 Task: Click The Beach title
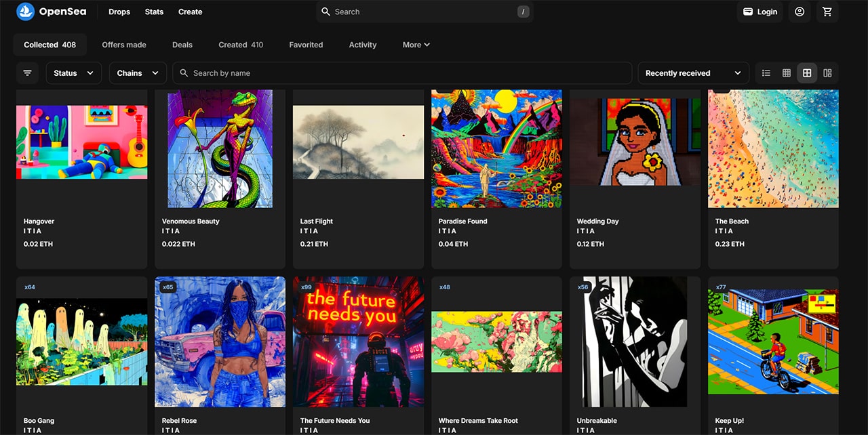[732, 221]
